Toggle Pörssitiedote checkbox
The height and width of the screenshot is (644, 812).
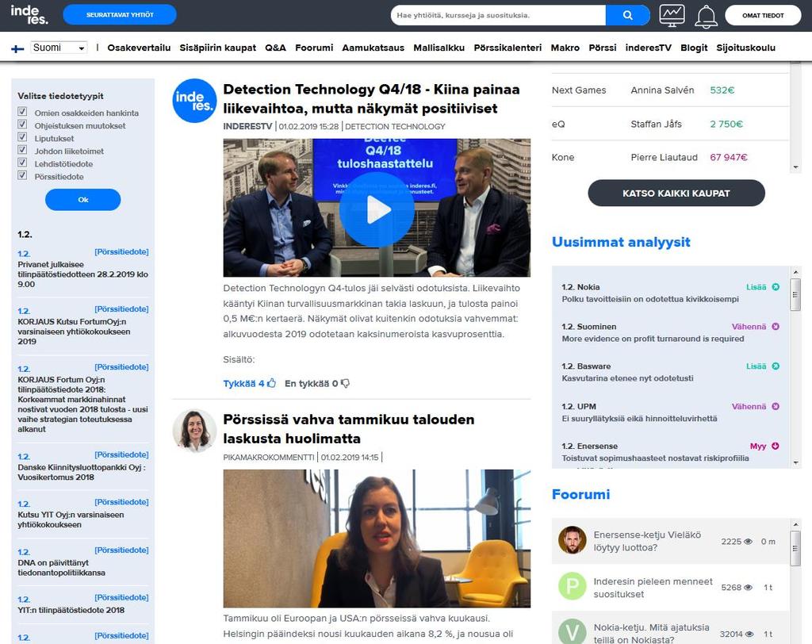coord(22,175)
